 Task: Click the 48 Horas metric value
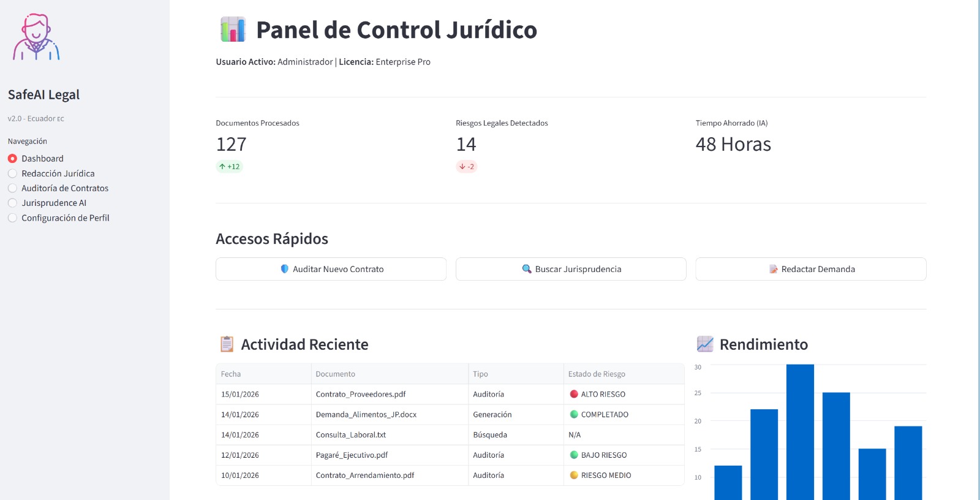point(733,144)
